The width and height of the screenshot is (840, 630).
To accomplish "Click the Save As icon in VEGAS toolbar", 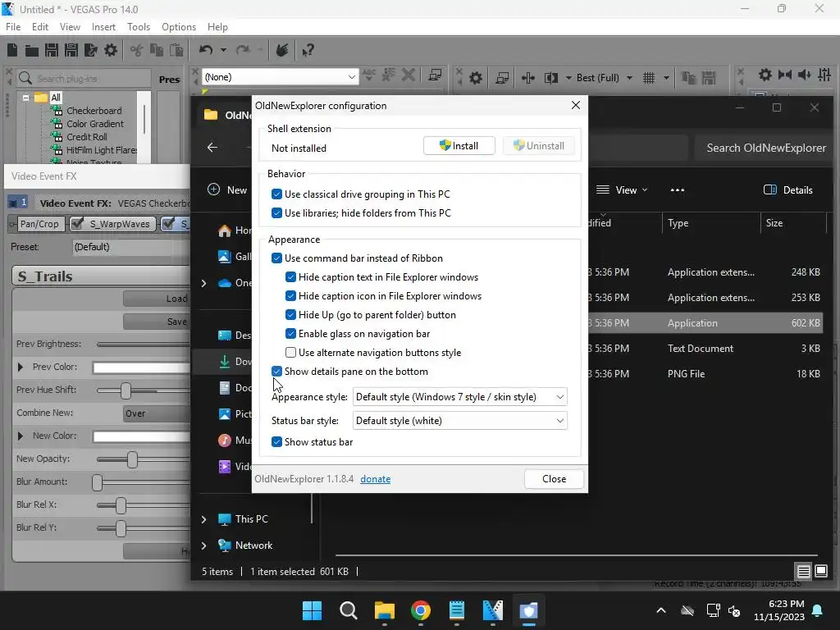I will pyautogui.click(x=71, y=50).
